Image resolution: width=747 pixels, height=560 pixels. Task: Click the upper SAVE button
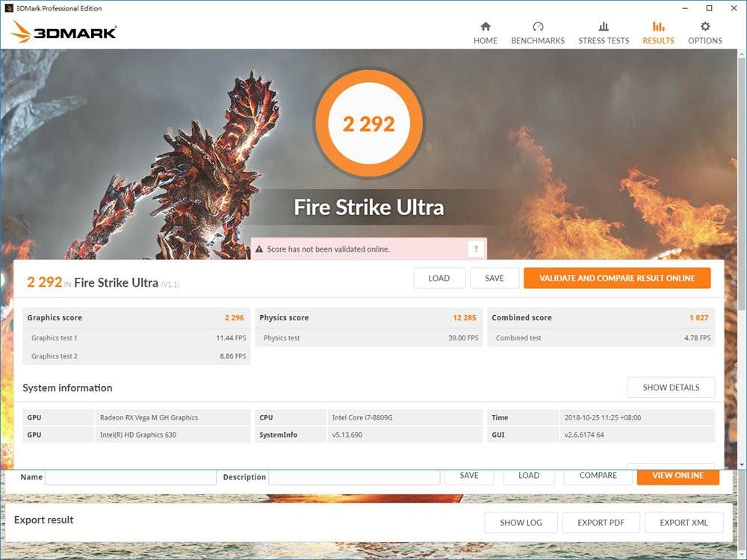pos(495,279)
